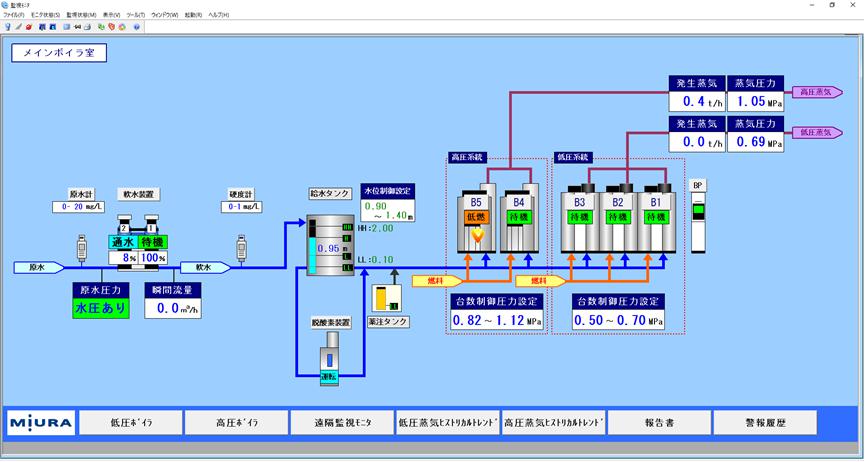Open the 給水タンク feed water tank graphic
This screenshot has width=865, height=462.
pyautogui.click(x=330, y=245)
